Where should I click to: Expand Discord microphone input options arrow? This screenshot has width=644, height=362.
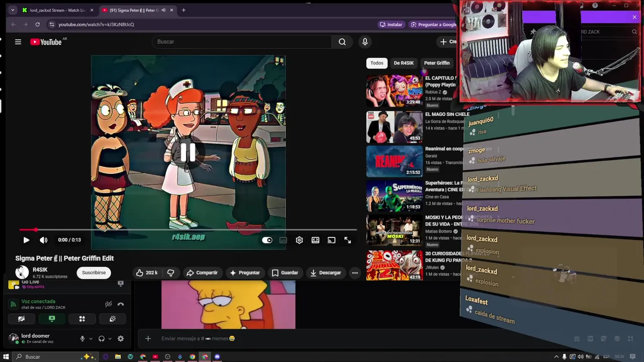91,339
